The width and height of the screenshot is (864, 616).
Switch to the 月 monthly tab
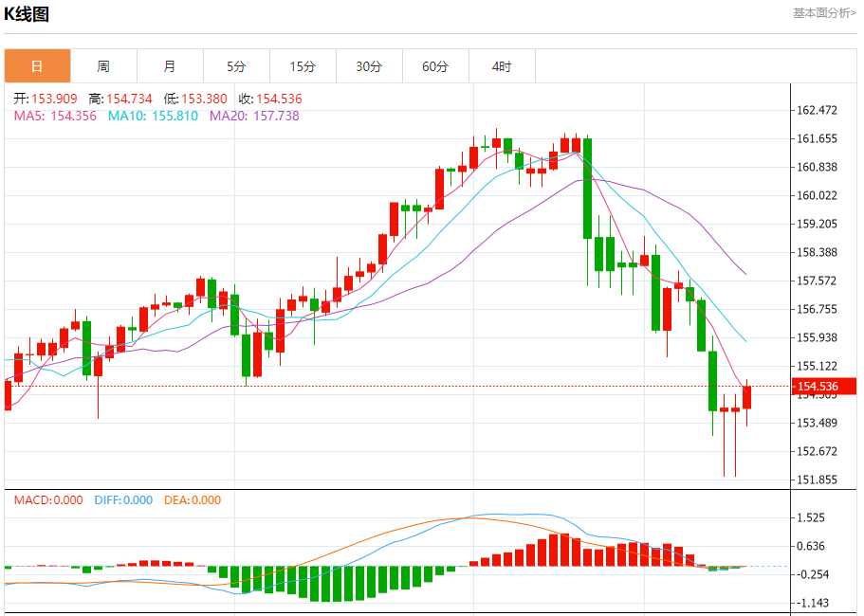click(171, 66)
